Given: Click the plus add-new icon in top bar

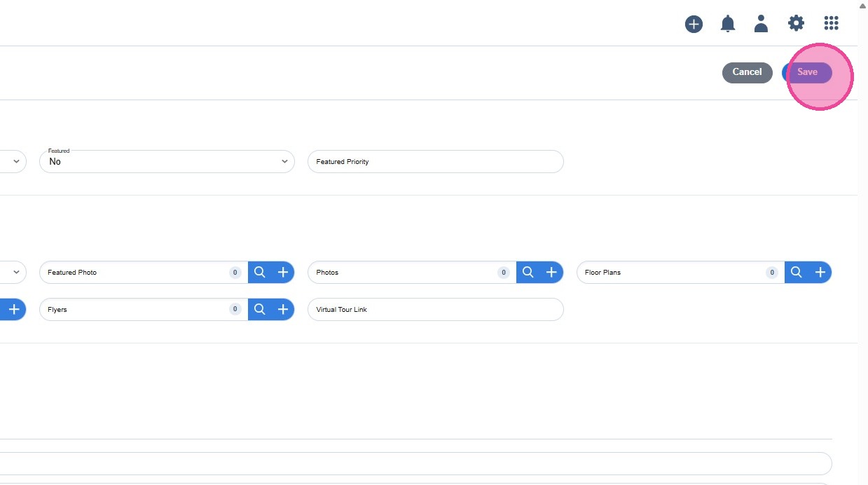Looking at the screenshot, I should (694, 24).
